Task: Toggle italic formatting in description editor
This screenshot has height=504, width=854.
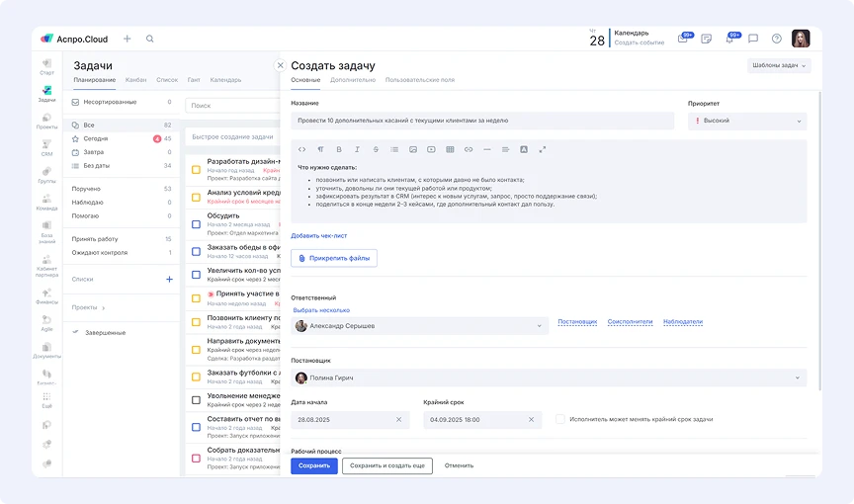Action: 357,149
